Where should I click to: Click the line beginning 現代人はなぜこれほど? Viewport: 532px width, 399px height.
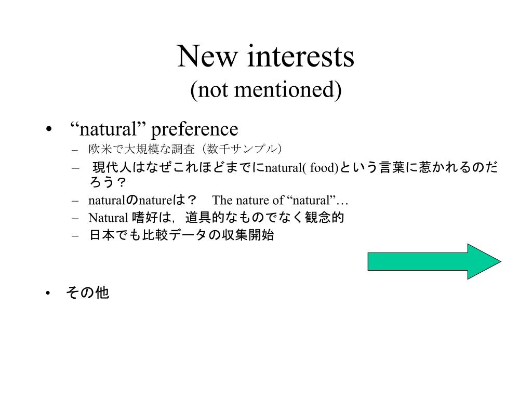tap(295, 168)
